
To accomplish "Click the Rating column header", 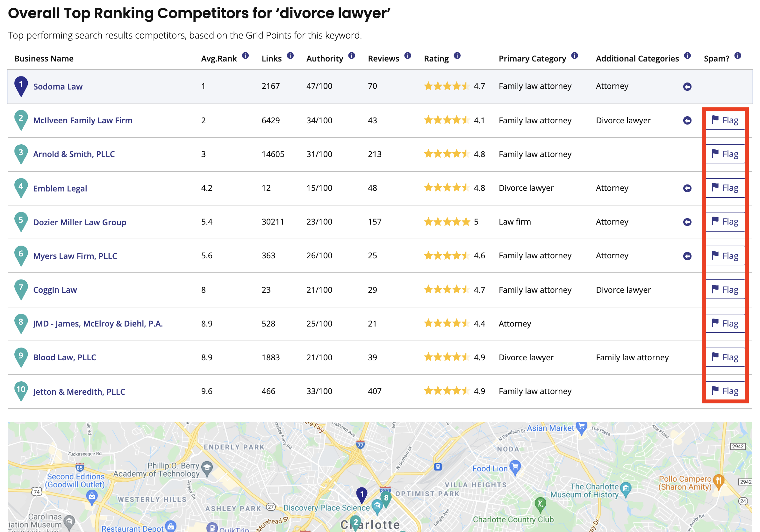I will tap(436, 59).
